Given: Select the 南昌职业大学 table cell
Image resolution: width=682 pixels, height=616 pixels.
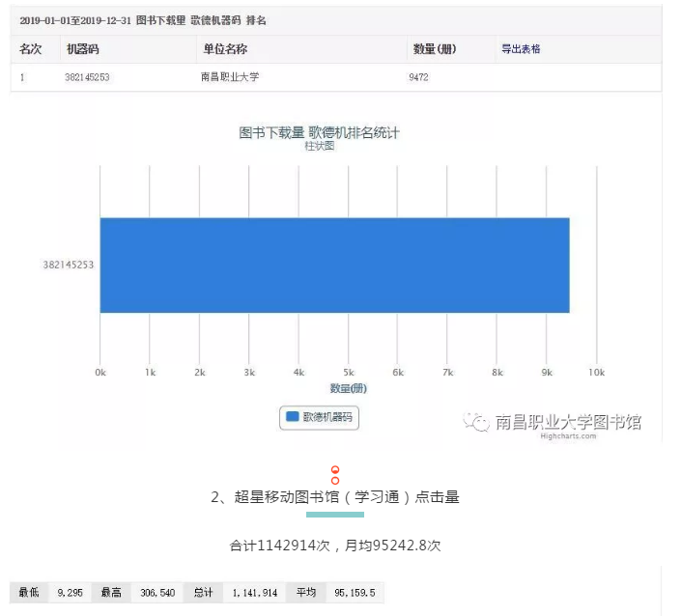Looking at the screenshot, I should 230,77.
